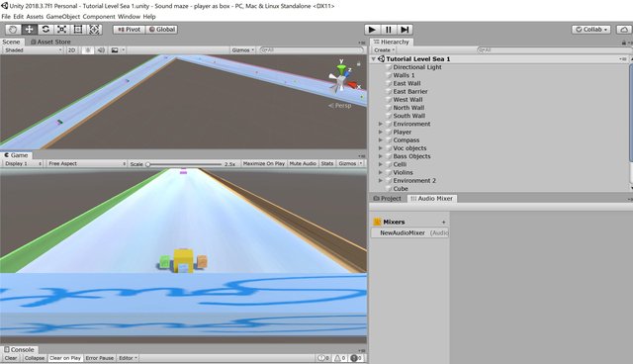Click the Pivot toggle button

coord(130,30)
